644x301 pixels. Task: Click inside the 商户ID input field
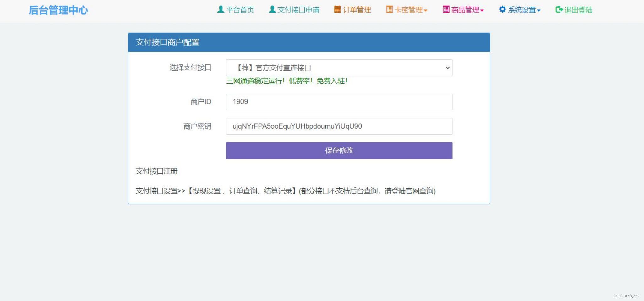pyautogui.click(x=339, y=102)
